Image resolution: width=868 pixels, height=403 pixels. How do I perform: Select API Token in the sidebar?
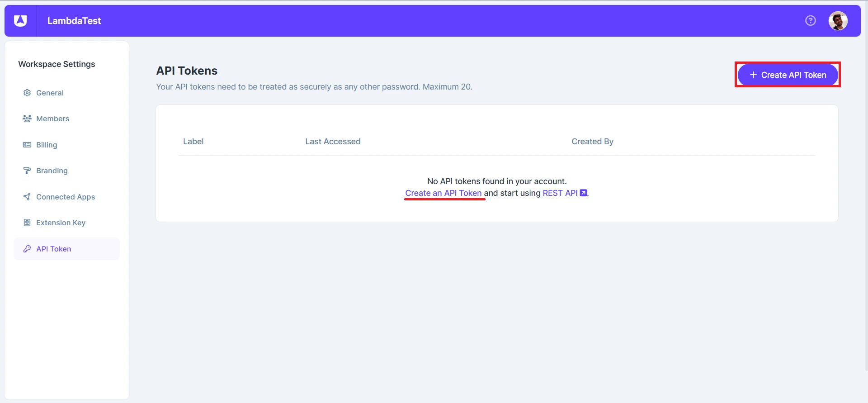(x=54, y=249)
